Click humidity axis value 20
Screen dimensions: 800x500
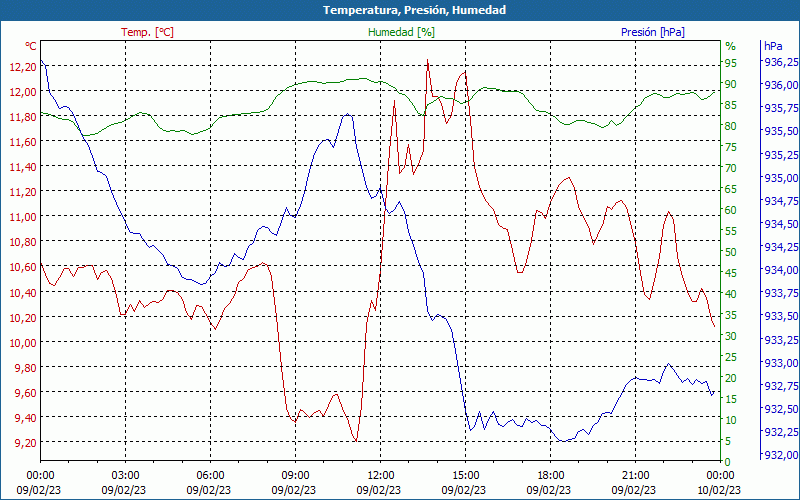[731, 378]
